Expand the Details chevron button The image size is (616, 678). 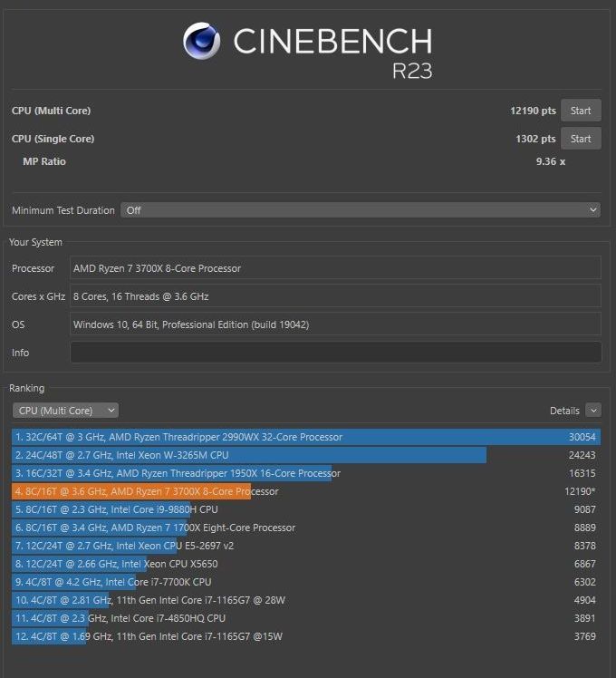point(593,411)
